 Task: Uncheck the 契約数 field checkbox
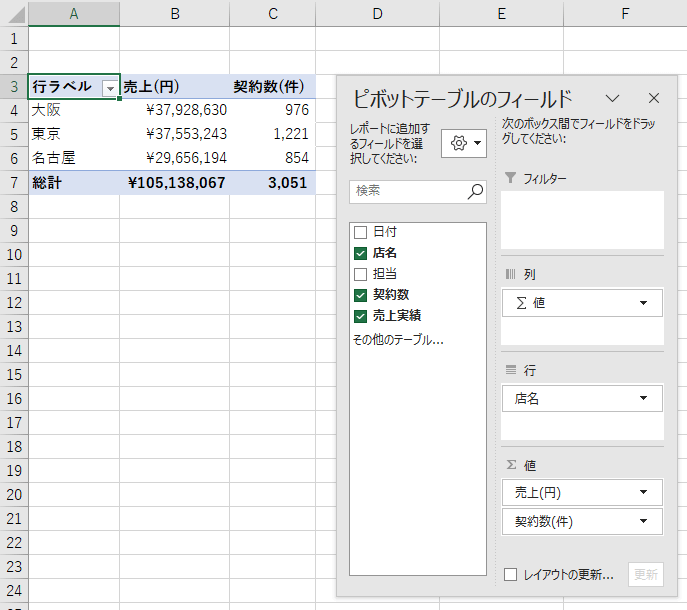click(361, 295)
